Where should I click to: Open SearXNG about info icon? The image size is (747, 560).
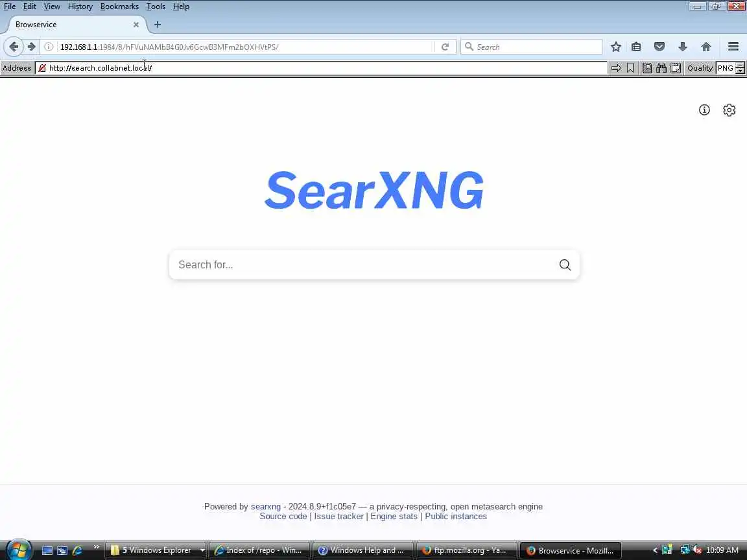point(704,110)
